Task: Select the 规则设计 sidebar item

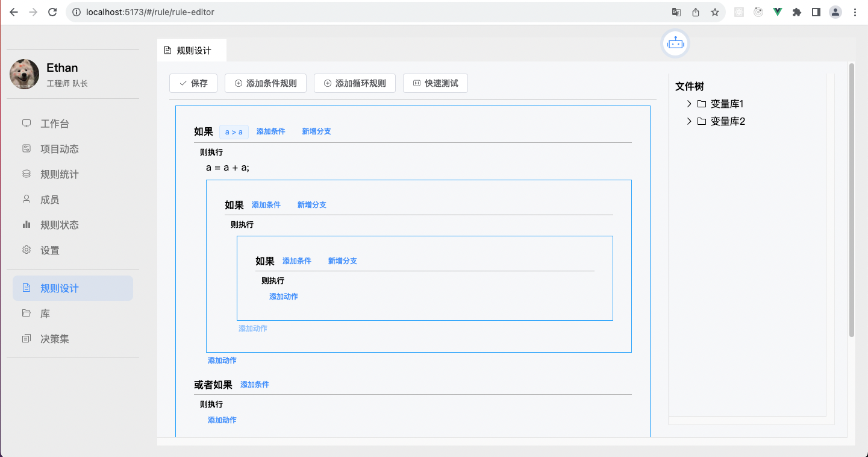Action: click(x=73, y=288)
